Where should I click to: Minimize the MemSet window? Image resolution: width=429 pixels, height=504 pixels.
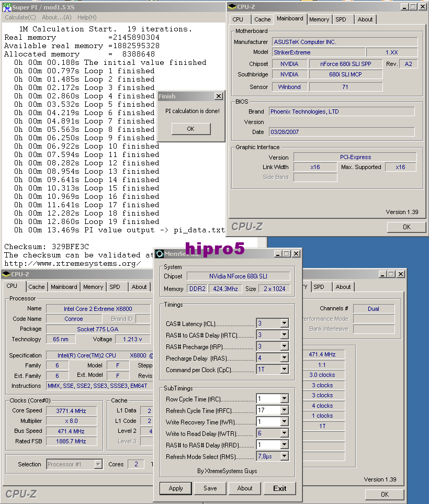pyautogui.click(x=278, y=254)
